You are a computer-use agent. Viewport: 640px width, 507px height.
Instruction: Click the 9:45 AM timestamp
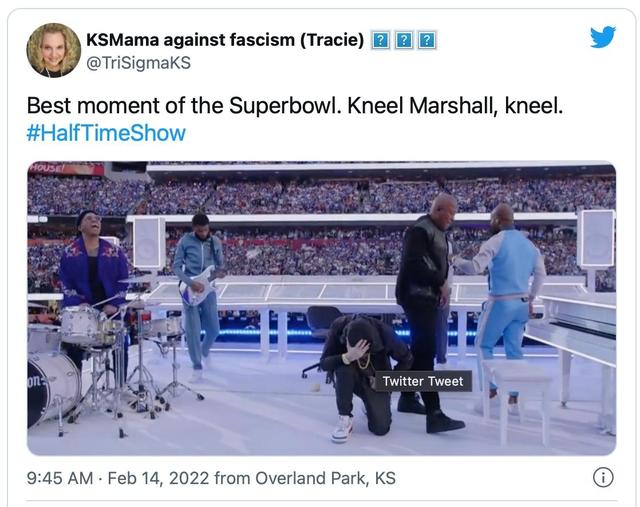click(x=58, y=478)
